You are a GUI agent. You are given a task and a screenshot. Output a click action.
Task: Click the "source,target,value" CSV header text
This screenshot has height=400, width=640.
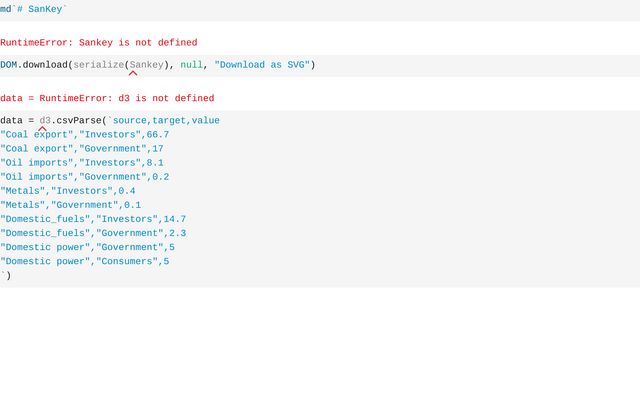click(165, 121)
